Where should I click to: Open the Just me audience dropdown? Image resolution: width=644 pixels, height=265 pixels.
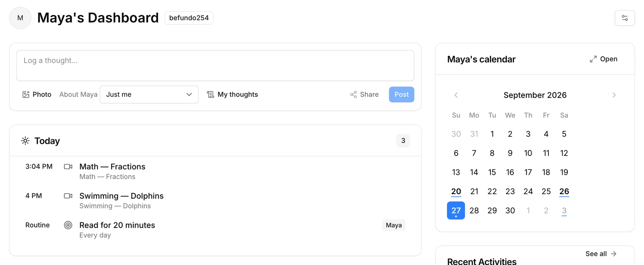pos(149,94)
